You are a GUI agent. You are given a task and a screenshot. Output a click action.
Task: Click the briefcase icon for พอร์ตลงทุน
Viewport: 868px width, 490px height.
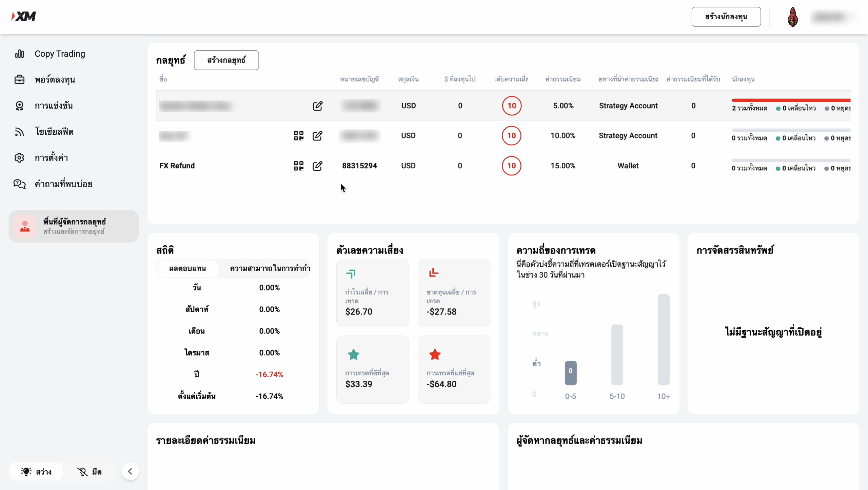click(19, 79)
